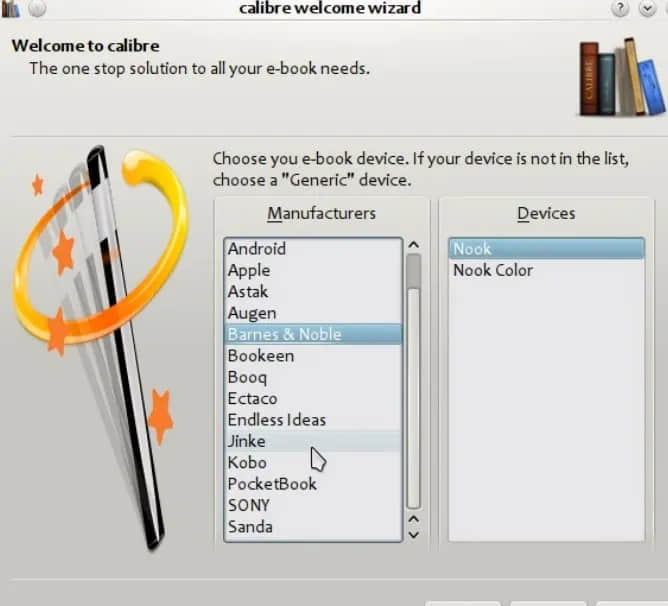Select Kobo manufacturer
The image size is (668, 606).
click(313, 462)
